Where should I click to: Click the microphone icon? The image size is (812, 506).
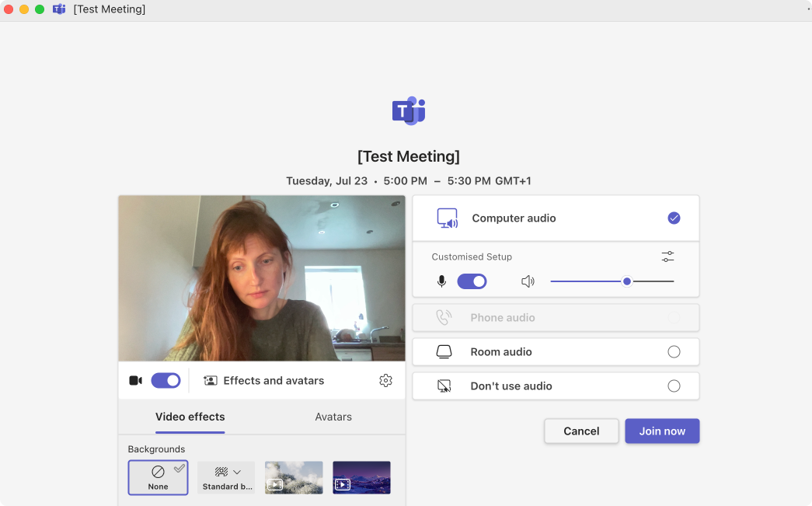click(x=441, y=281)
